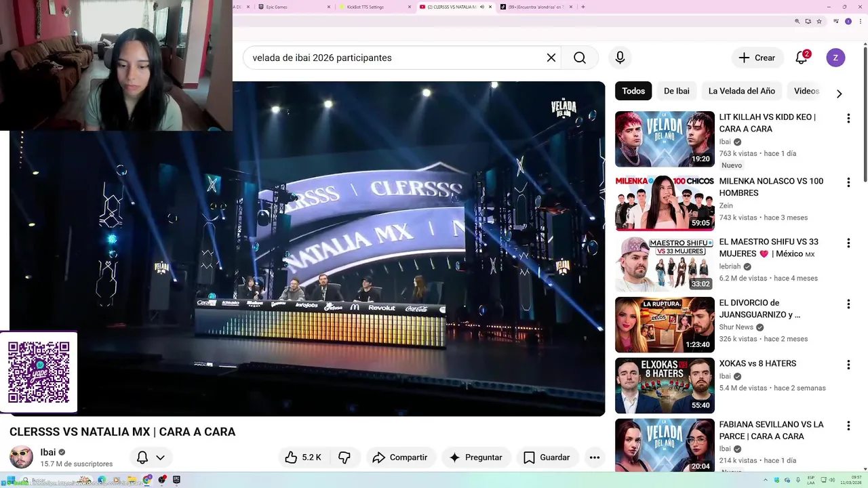This screenshot has height=488, width=868.
Task: Open taskbar clock showing 09:57
Action: (x=852, y=480)
